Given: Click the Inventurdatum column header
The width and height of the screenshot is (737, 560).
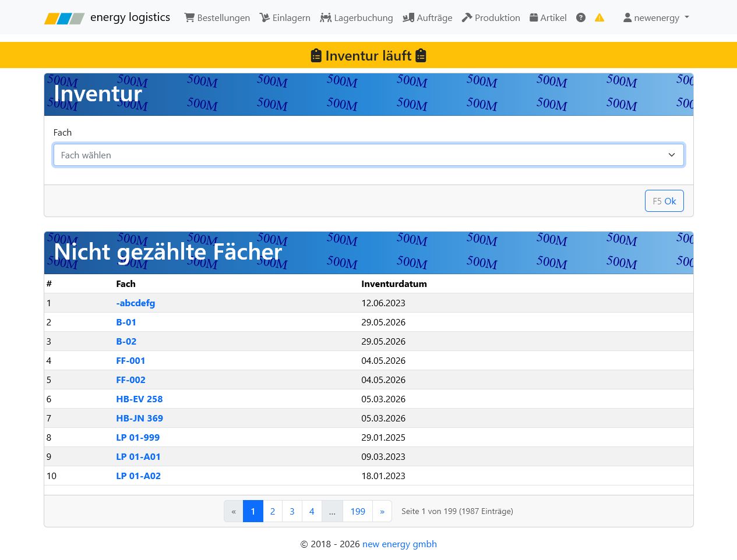Looking at the screenshot, I should [394, 283].
